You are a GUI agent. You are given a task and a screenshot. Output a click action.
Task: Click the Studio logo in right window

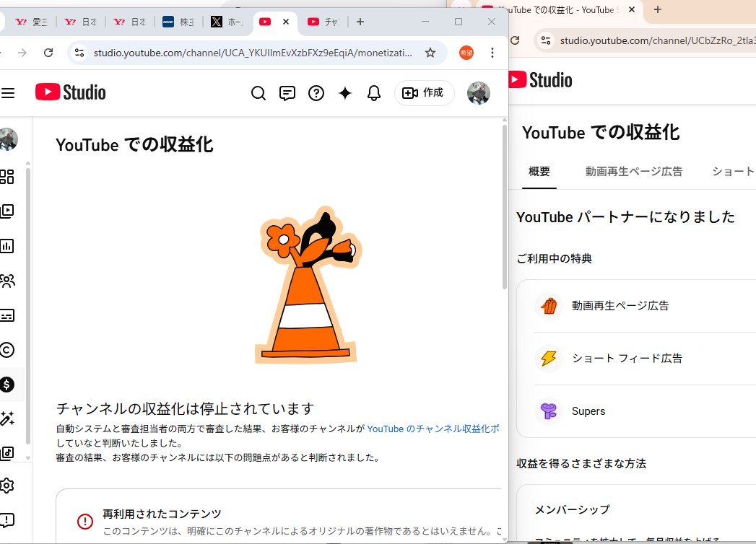click(541, 80)
